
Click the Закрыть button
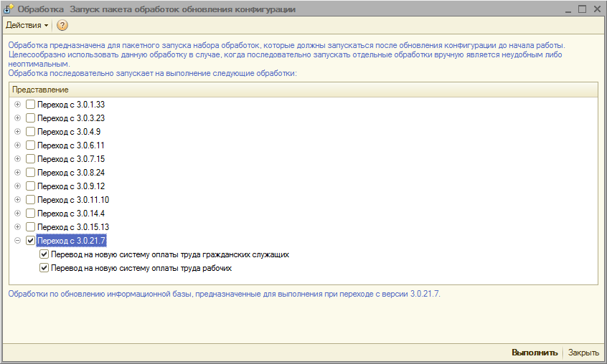pos(583,353)
